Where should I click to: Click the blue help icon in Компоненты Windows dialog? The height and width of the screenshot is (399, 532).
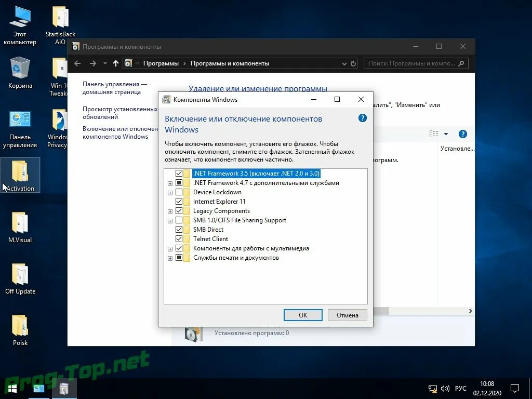click(x=362, y=118)
